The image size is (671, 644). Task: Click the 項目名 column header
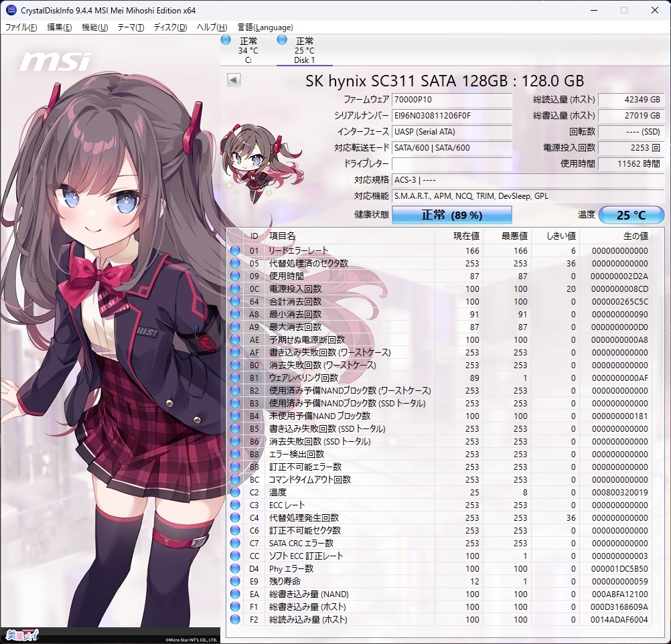pos(350,236)
